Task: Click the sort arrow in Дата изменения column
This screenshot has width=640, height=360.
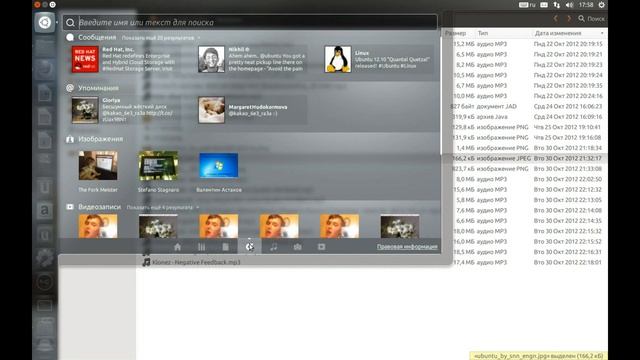Action: point(602,33)
